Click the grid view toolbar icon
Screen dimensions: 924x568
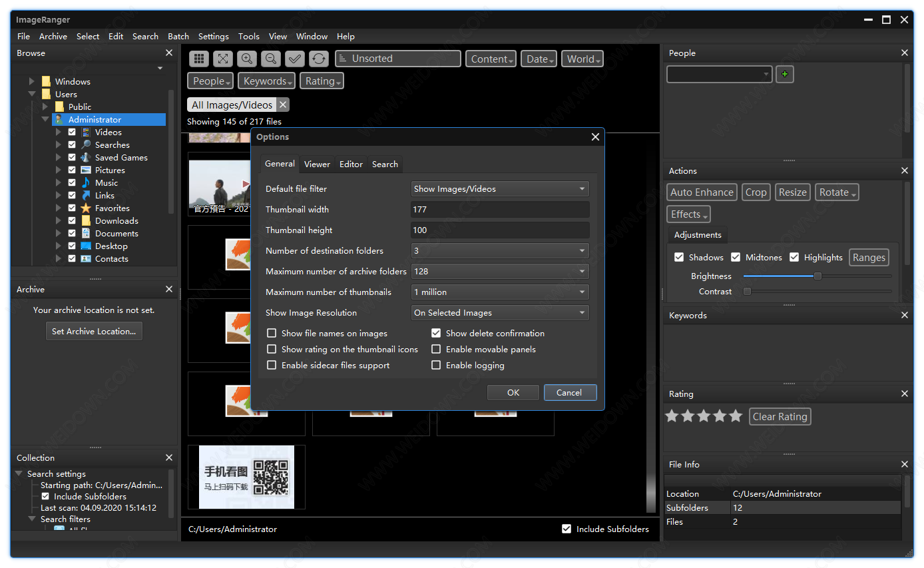pos(200,59)
